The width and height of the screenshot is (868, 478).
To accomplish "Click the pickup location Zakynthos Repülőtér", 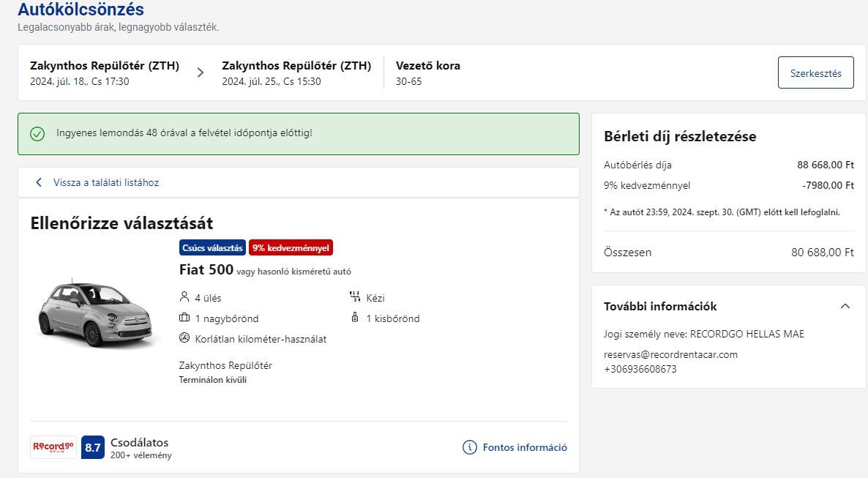I will click(105, 65).
